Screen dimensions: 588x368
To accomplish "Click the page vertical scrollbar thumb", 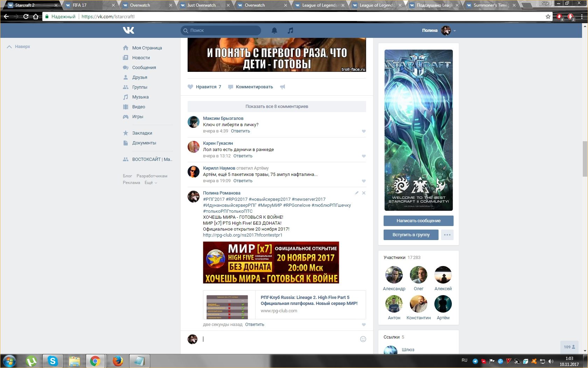I will [x=585, y=159].
